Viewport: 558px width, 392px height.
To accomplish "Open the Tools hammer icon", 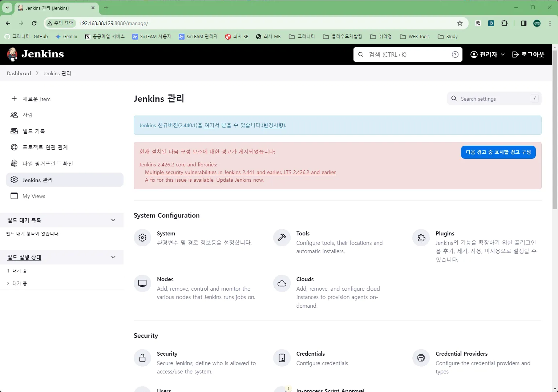I will click(x=282, y=238).
